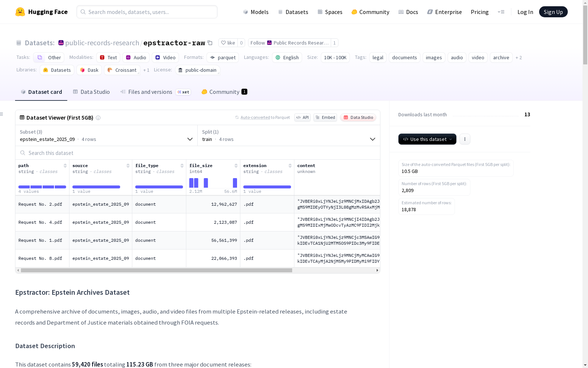Screen dimensions: 588x368
Task: Select the Text modality tag
Action: tap(108, 57)
